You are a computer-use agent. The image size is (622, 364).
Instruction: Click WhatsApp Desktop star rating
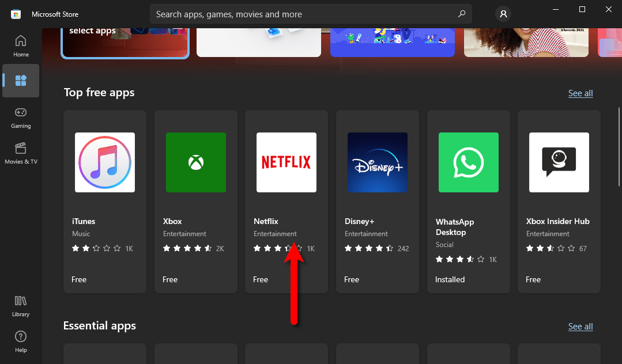(x=460, y=259)
